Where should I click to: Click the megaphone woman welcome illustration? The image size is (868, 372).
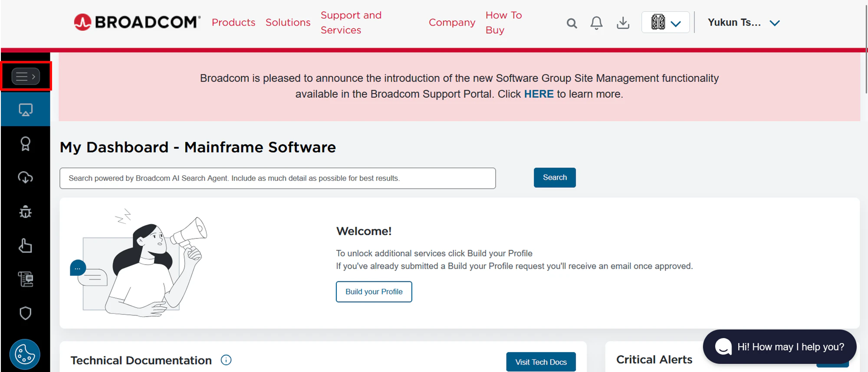[139, 263]
